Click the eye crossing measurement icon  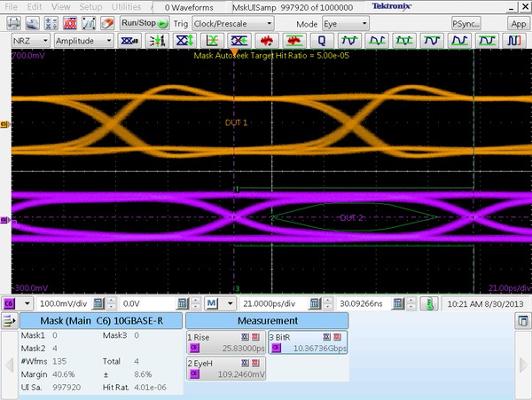(239, 41)
